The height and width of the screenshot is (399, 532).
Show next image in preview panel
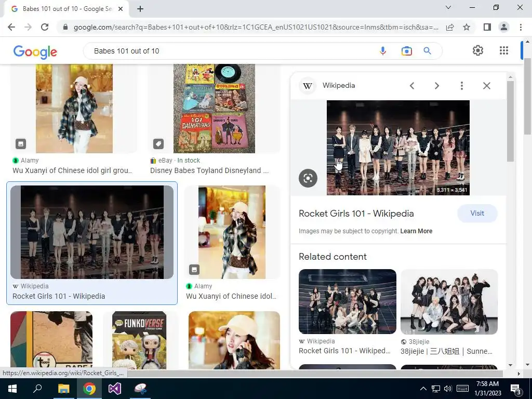point(436,86)
